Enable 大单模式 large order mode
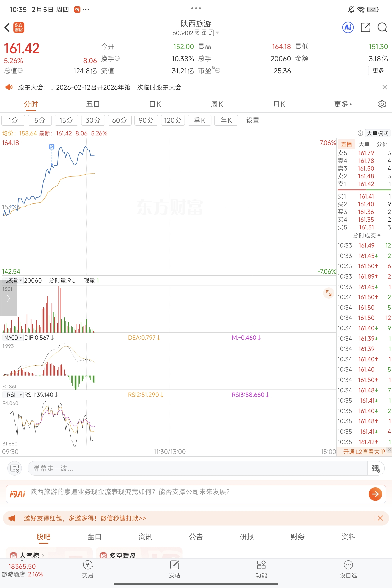 (377, 133)
